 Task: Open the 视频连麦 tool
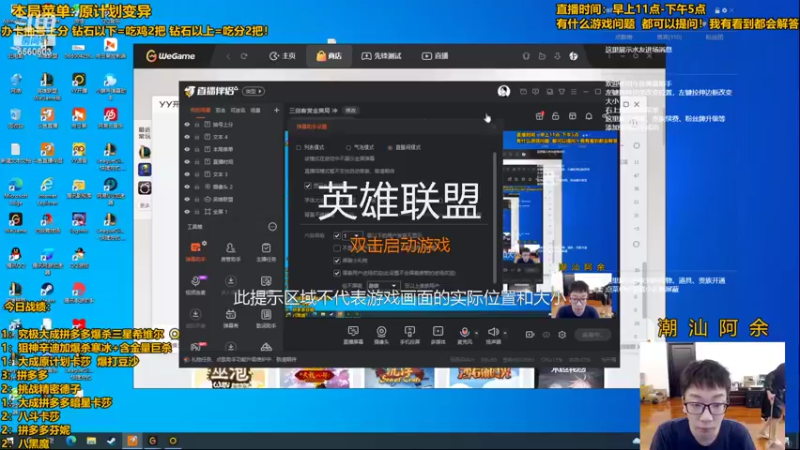pyautogui.click(x=195, y=285)
